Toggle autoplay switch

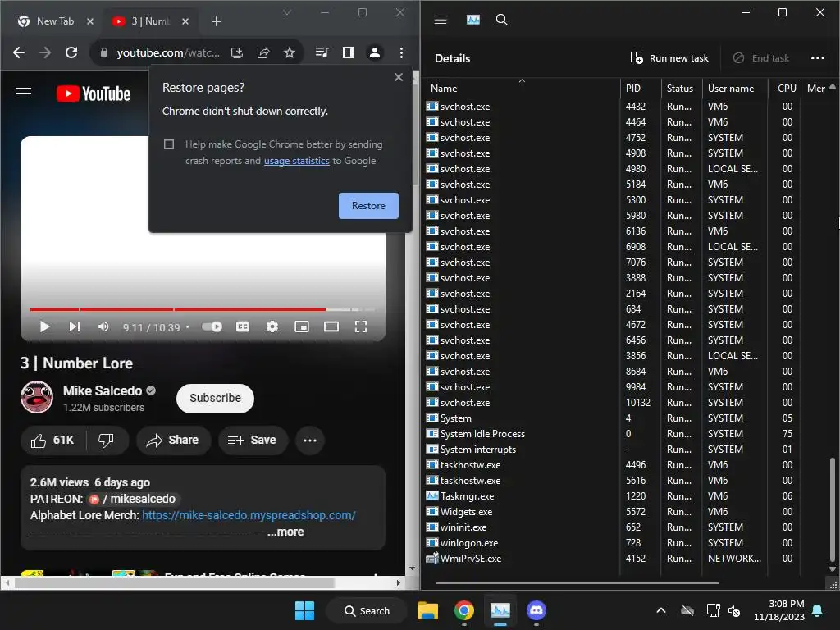click(x=212, y=326)
